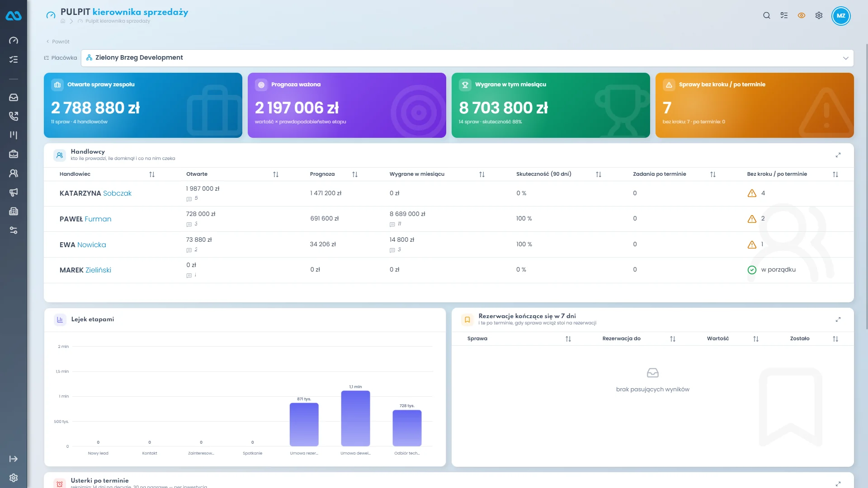Click Sprawy bez kroku warning card
Screen dimensions: 868x488
(x=755, y=105)
